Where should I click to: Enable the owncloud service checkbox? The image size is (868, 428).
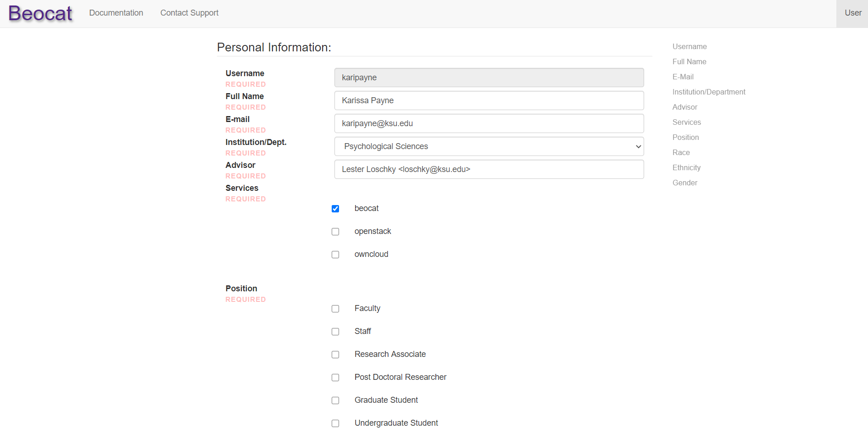pos(335,255)
